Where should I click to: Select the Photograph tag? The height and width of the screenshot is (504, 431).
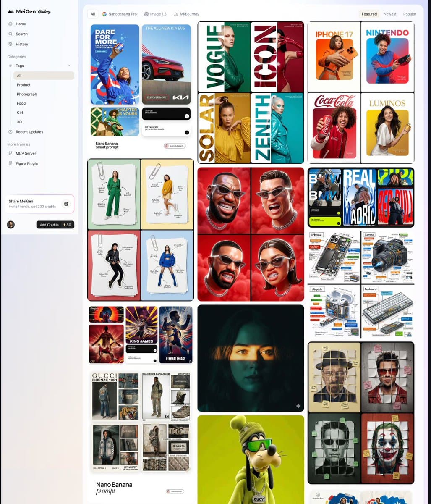click(x=27, y=94)
